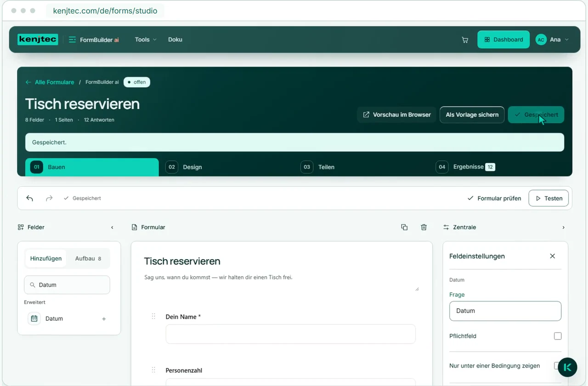The height and width of the screenshot is (386, 588).
Task: Click the calendar icon for Datum
Action: [34, 318]
